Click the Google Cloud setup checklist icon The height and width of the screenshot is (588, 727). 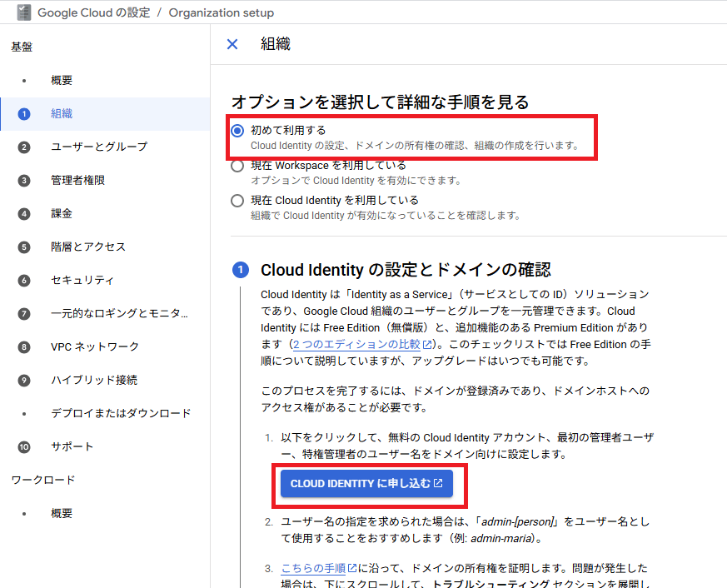pyautogui.click(x=24, y=12)
